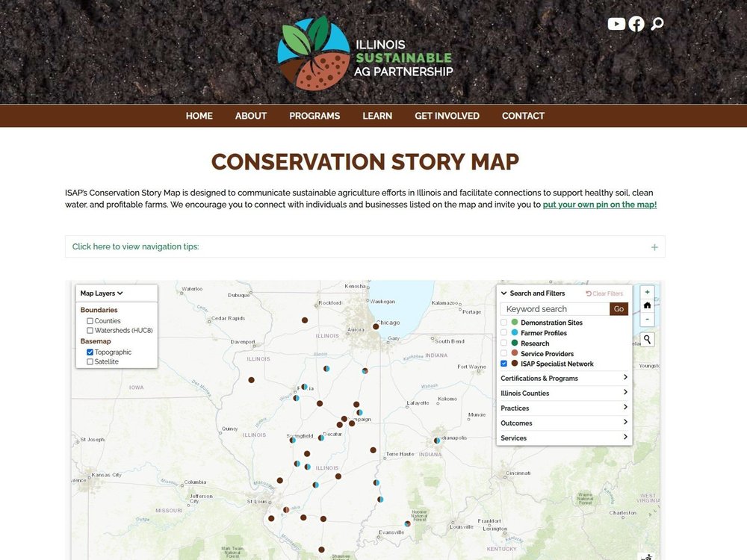Check the Demonstration Sites filter
This screenshot has height=560, width=747.
pos(504,323)
